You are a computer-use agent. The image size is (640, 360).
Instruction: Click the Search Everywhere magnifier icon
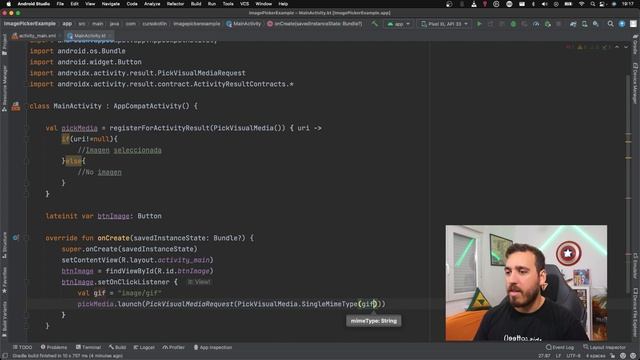611,24
